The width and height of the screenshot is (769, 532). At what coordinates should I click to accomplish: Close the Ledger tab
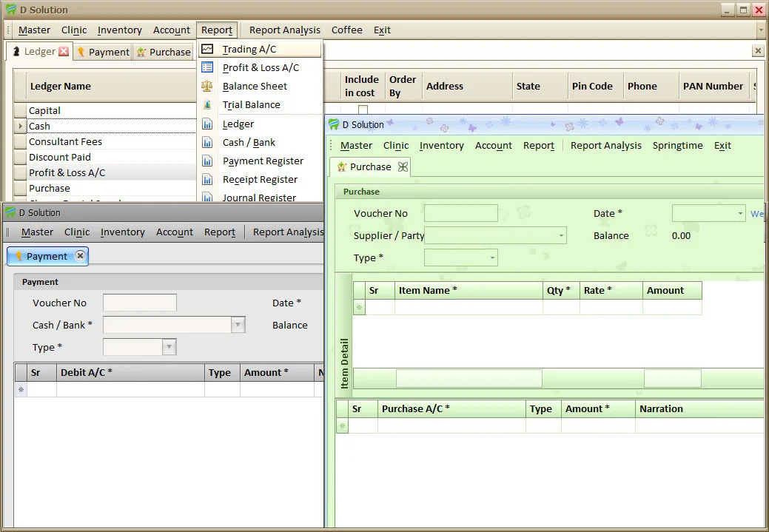click(62, 52)
